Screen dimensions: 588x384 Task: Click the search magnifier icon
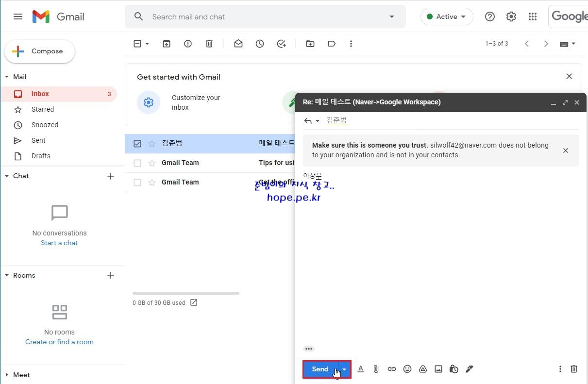coord(139,17)
